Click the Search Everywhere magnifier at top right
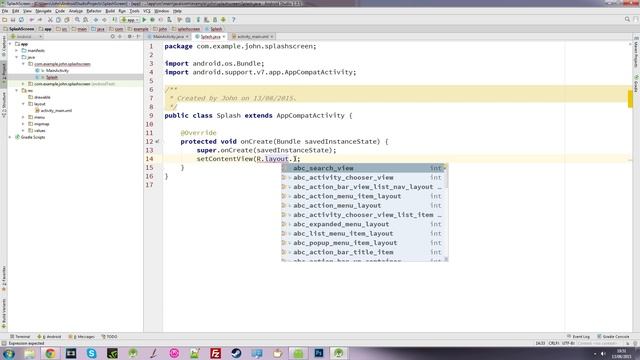Viewport: 640px width, 360px height. (x=627, y=20)
